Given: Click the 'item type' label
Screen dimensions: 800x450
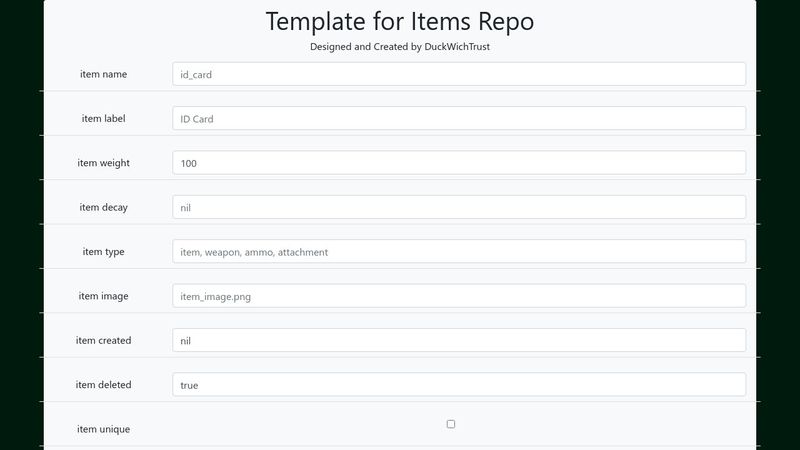Looking at the screenshot, I should [x=104, y=252].
